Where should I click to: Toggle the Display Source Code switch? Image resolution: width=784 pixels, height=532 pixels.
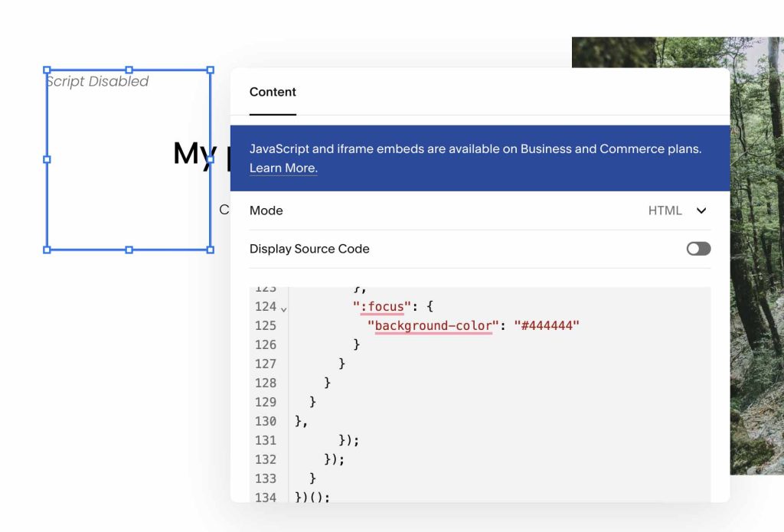[698, 249]
